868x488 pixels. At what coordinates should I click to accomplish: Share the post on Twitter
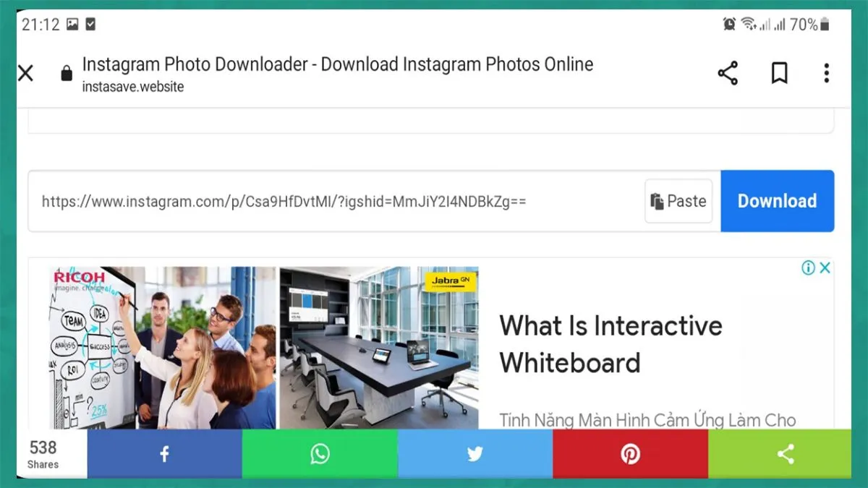(475, 454)
